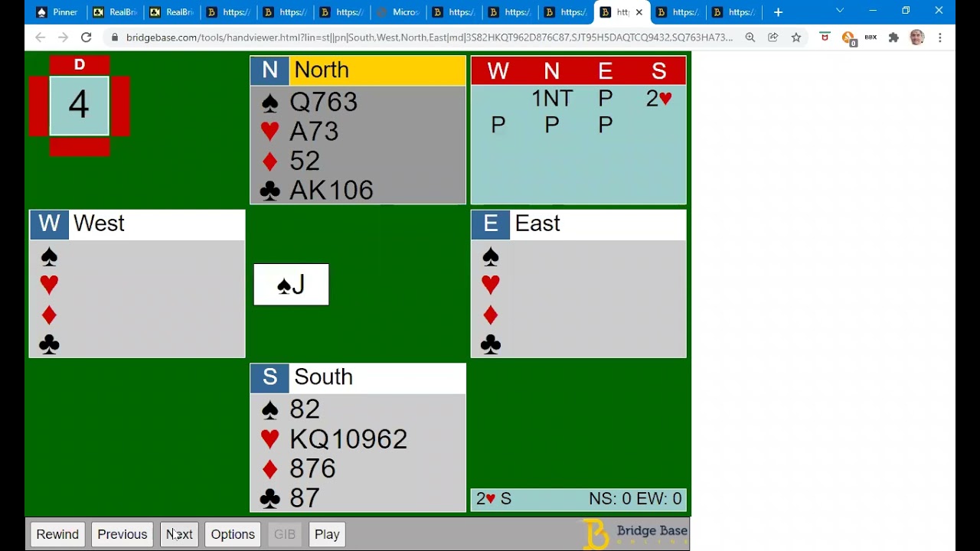Click East's club suit symbol
Viewport: 980px width, 551px height.
coord(491,345)
